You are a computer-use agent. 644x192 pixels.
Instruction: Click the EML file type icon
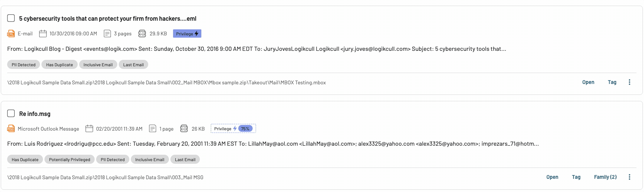(11, 34)
